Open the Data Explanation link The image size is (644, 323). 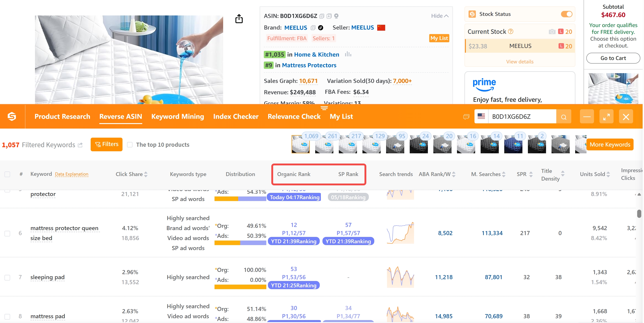72,174
